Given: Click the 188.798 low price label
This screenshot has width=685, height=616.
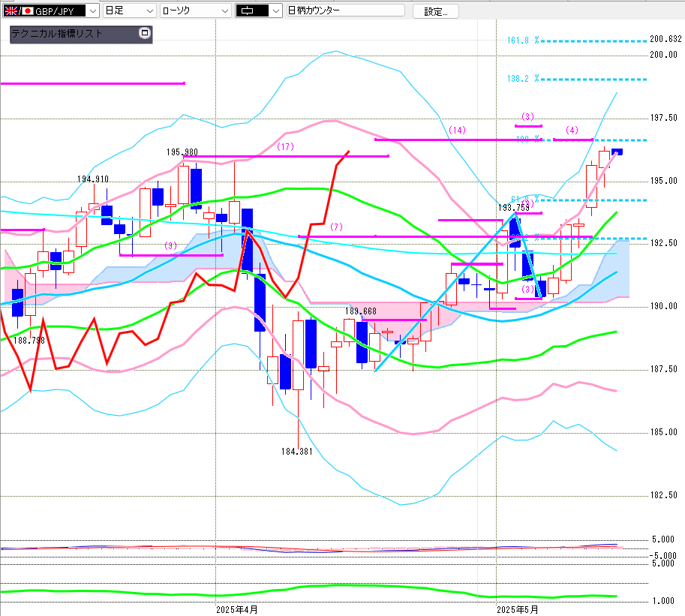Looking at the screenshot, I should (x=29, y=341).
